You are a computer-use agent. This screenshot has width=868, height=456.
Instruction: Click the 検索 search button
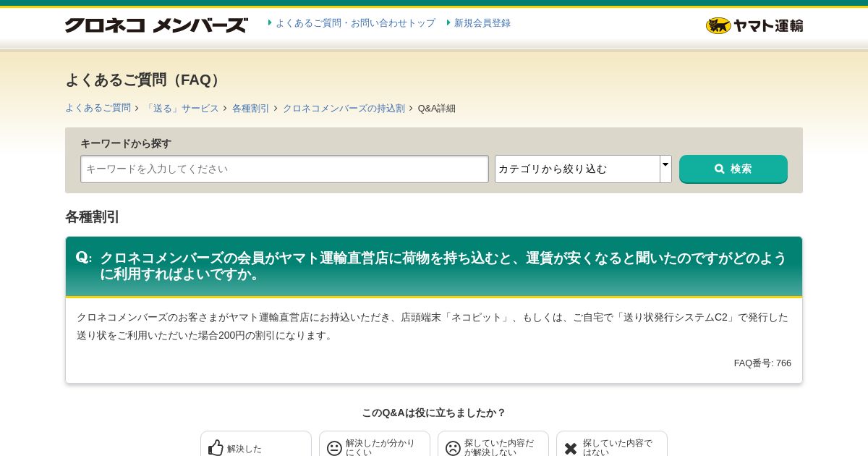[x=733, y=169]
